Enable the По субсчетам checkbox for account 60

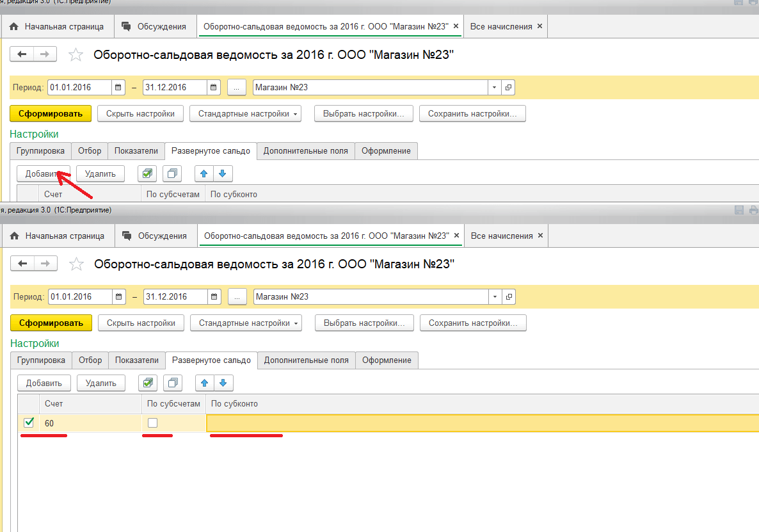(152, 423)
